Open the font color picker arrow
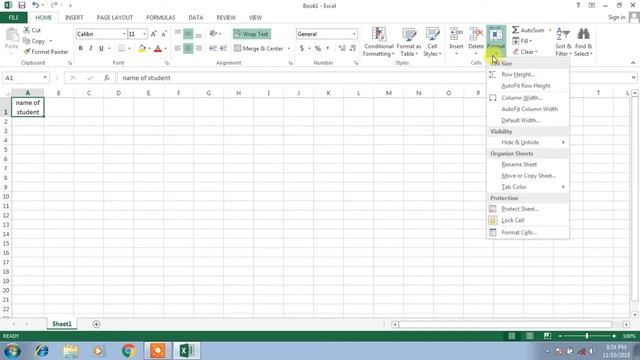640x360 pixels. (x=165, y=48)
